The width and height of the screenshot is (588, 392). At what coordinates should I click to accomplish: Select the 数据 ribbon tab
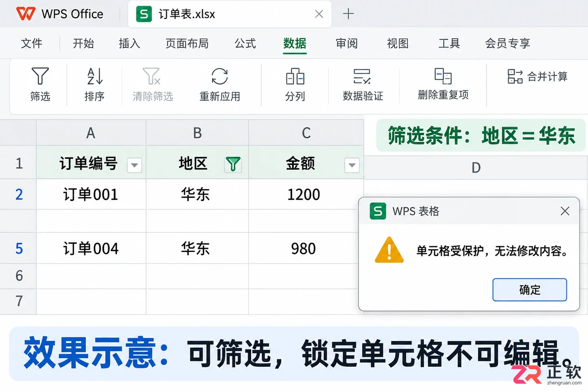295,43
